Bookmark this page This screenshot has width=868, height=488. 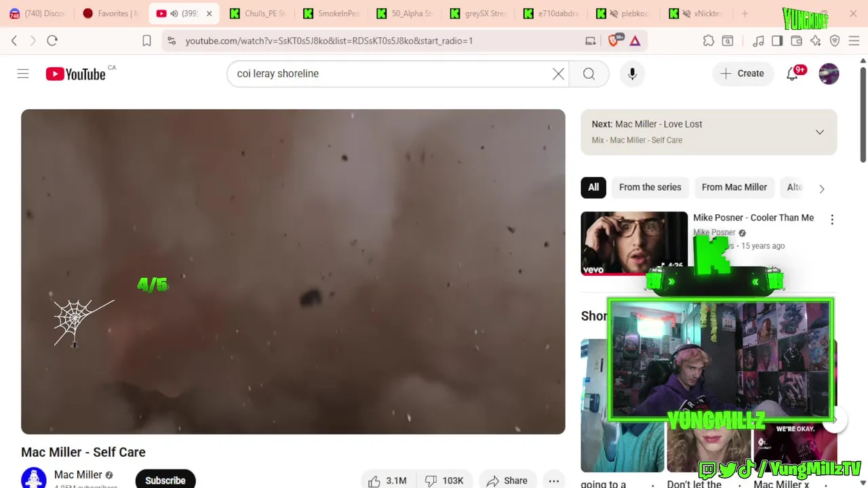point(146,41)
